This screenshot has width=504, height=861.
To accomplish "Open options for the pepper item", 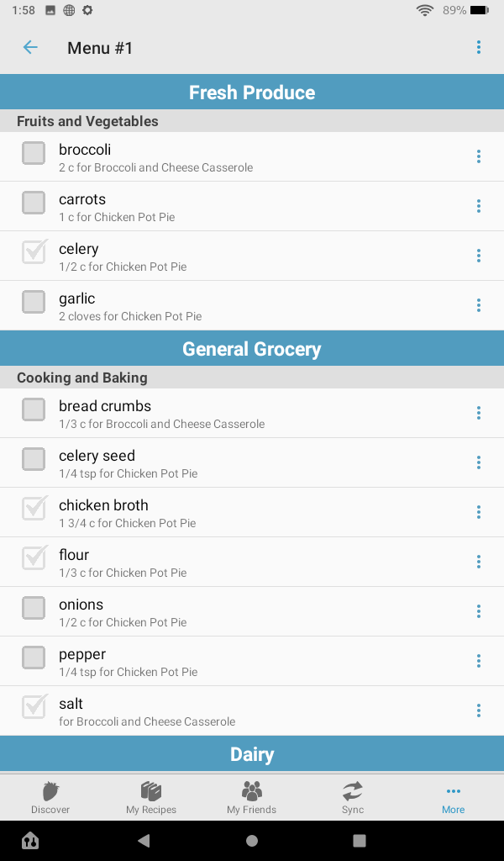I will [x=478, y=661].
